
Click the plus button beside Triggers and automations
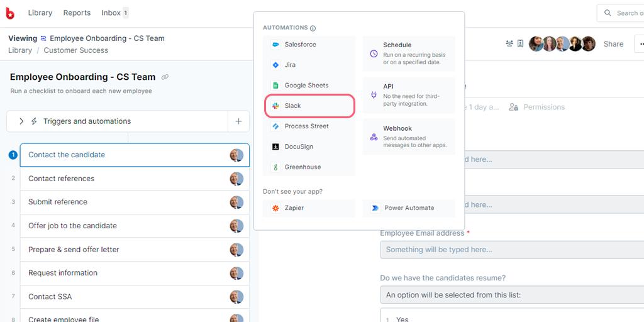pos(238,121)
